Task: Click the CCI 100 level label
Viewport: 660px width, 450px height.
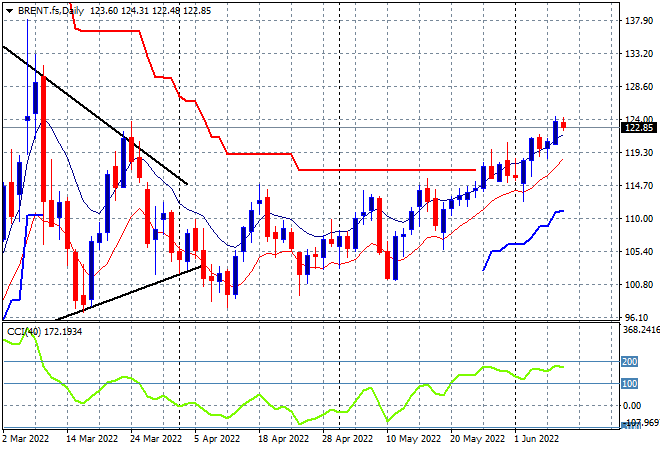Action: click(x=630, y=383)
